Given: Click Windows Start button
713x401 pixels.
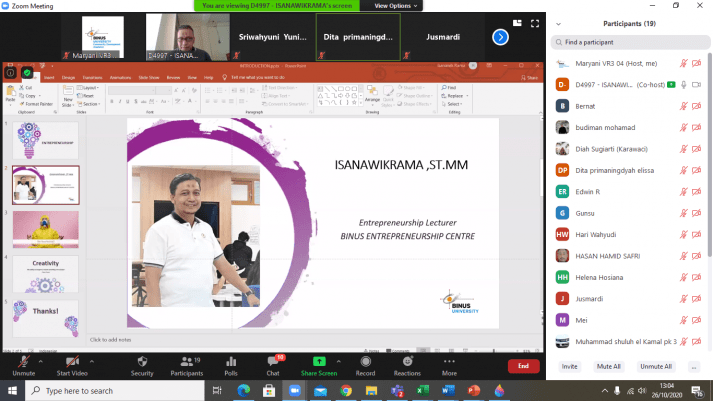Looking at the screenshot, I should click(x=12, y=391).
